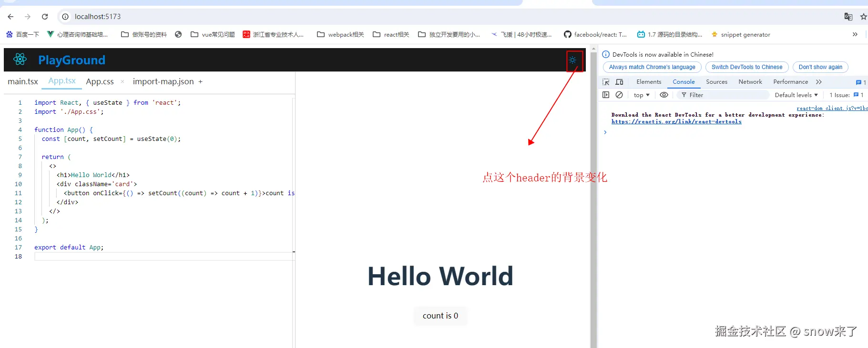Screen dimensions: 868x348
Task: Add a new file with the plus icon
Action: pos(201,81)
